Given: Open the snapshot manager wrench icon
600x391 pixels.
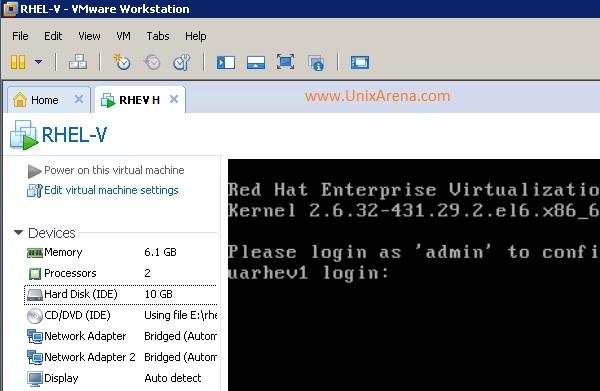Looking at the screenshot, I should [181, 62].
